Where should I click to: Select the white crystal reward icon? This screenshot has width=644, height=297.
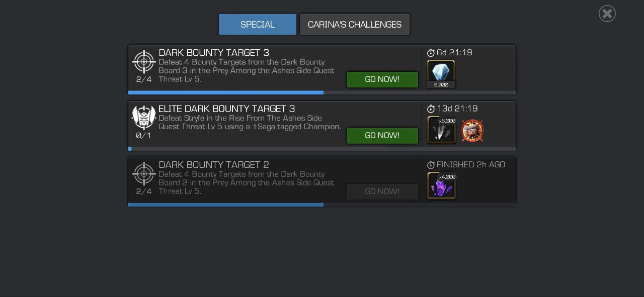pyautogui.click(x=441, y=74)
